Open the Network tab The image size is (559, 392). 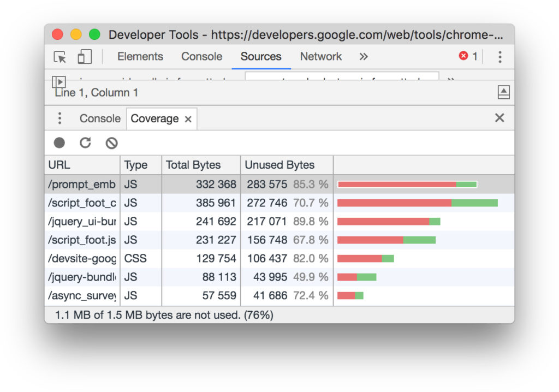(x=321, y=56)
